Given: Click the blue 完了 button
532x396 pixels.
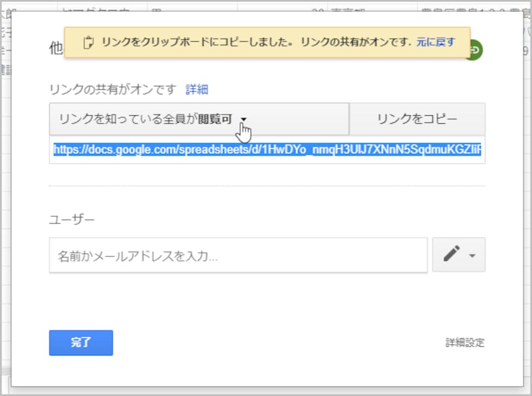Looking at the screenshot, I should [x=80, y=343].
